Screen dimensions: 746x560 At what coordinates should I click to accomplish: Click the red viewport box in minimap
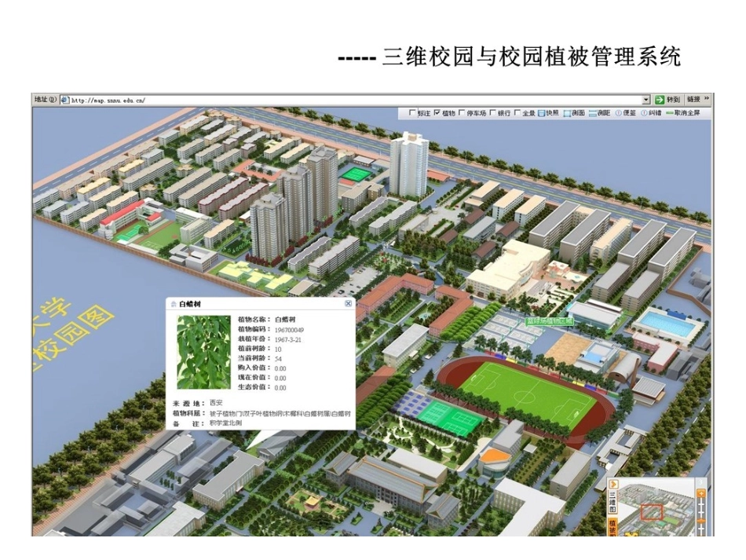pyautogui.click(x=651, y=512)
